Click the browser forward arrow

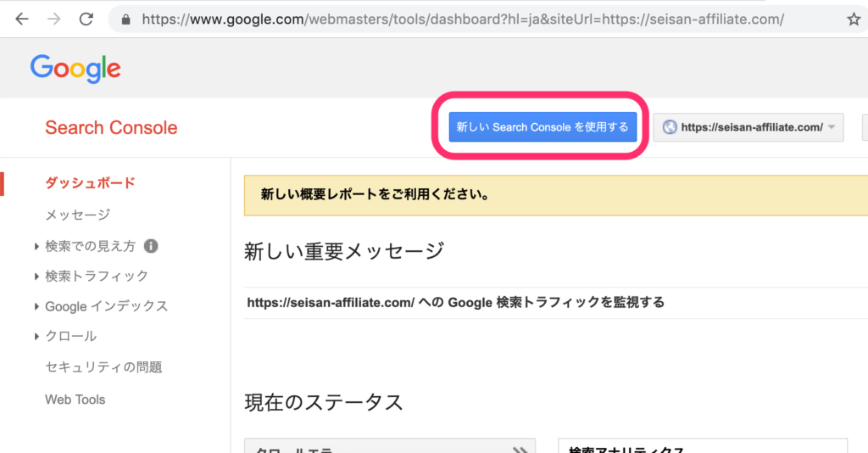point(53,19)
